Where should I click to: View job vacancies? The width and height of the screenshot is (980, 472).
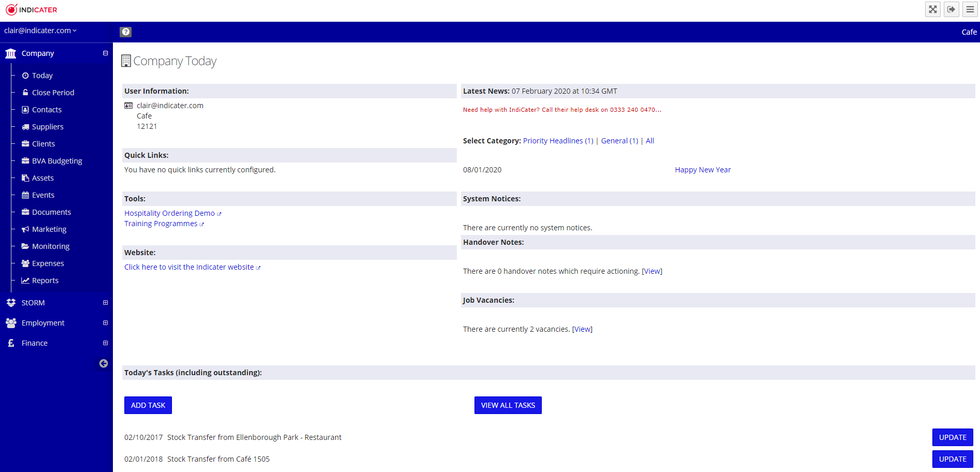(582, 329)
